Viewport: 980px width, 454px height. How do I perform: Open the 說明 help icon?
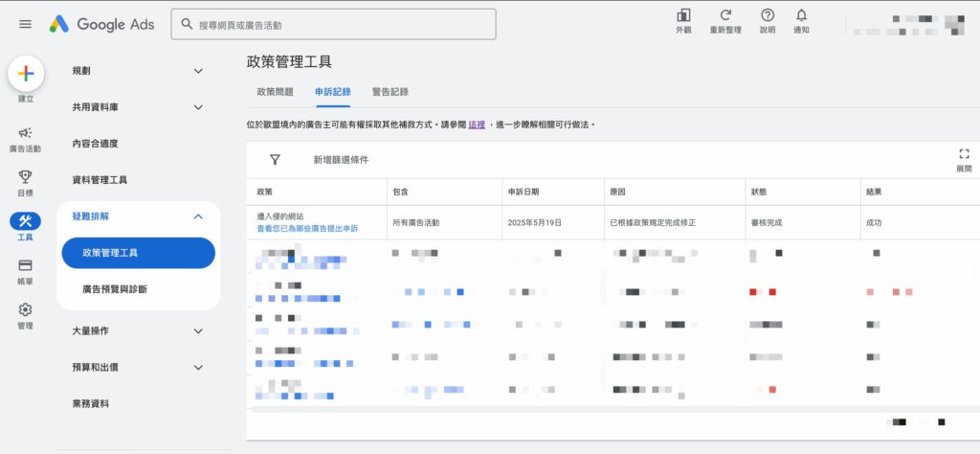click(768, 15)
